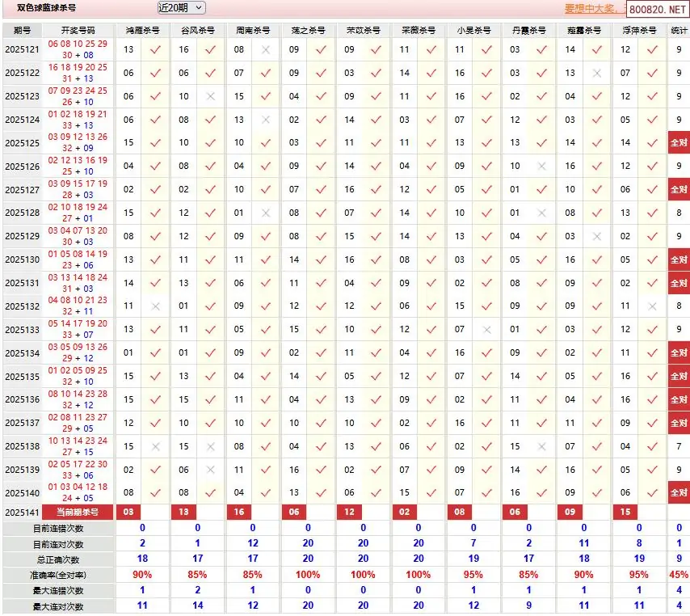
Task: Click the X mark in 鸿雁杀号 for 2025138
Action: point(156,446)
